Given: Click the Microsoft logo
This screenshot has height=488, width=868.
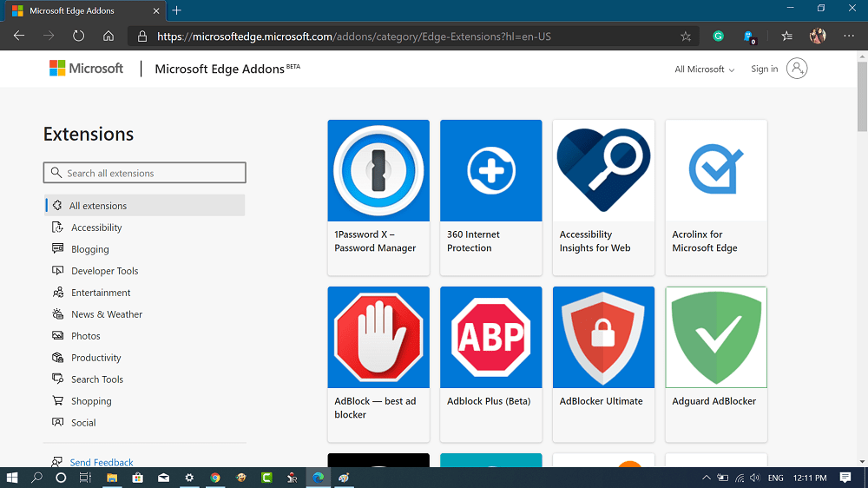Looking at the screenshot, I should click(x=86, y=68).
